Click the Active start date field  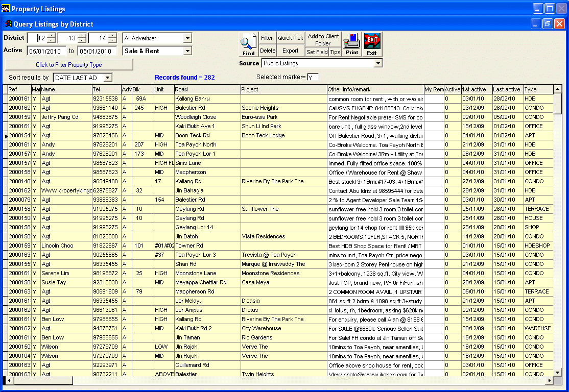coord(46,51)
